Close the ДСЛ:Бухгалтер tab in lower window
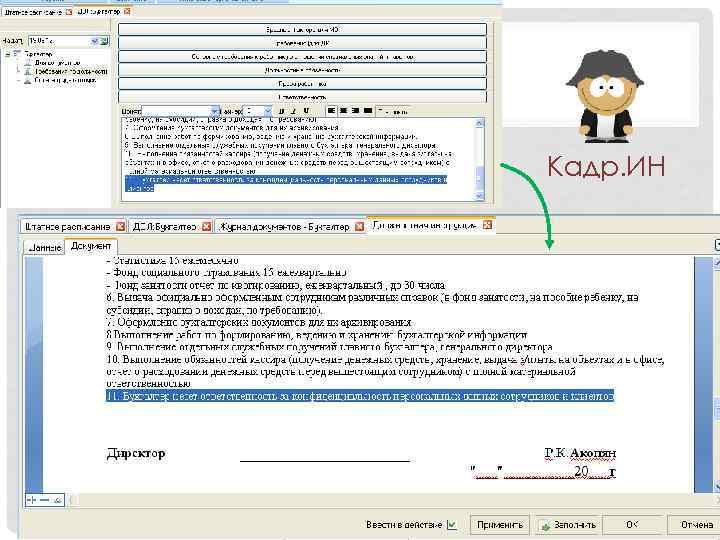The image size is (720, 540). (207, 226)
